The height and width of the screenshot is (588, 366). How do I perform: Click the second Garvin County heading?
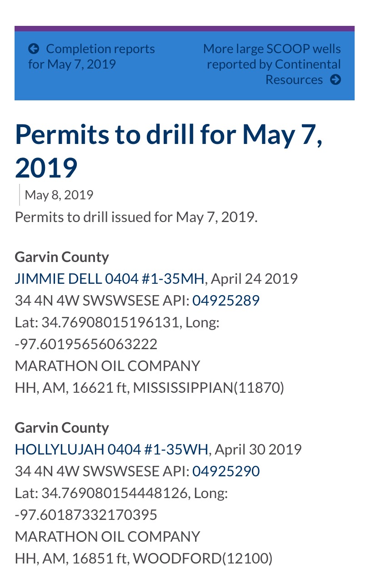(x=62, y=428)
